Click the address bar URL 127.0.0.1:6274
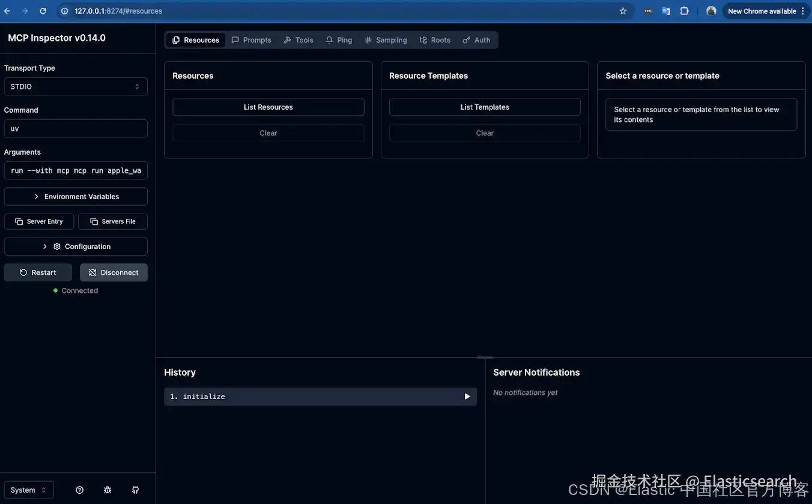Image resolution: width=812 pixels, height=504 pixels. click(118, 11)
